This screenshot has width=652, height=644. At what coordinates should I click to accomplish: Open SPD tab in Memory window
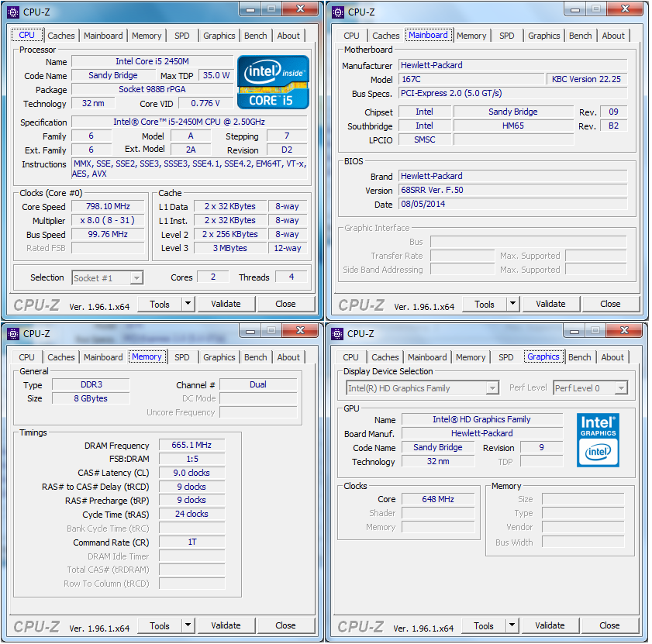coord(181,357)
